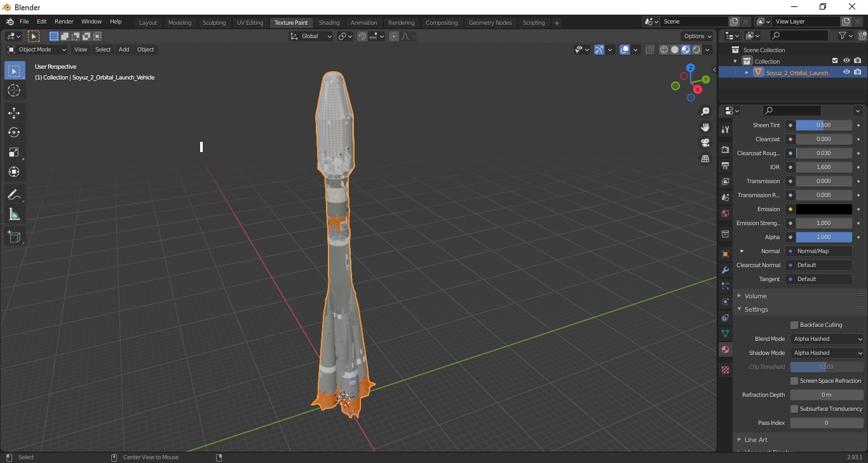This screenshot has width=868, height=463.
Task: Switch to Material Preview shading mode
Action: tap(686, 50)
